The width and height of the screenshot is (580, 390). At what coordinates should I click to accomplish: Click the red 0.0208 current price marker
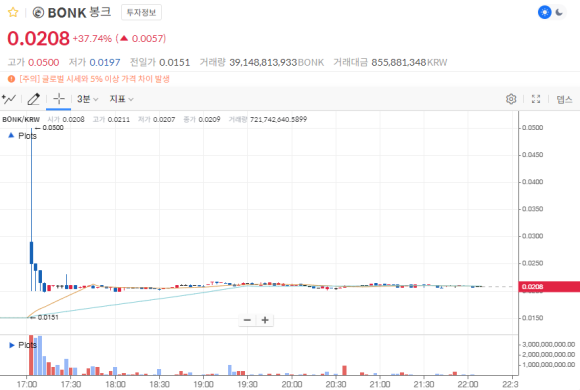(x=549, y=286)
